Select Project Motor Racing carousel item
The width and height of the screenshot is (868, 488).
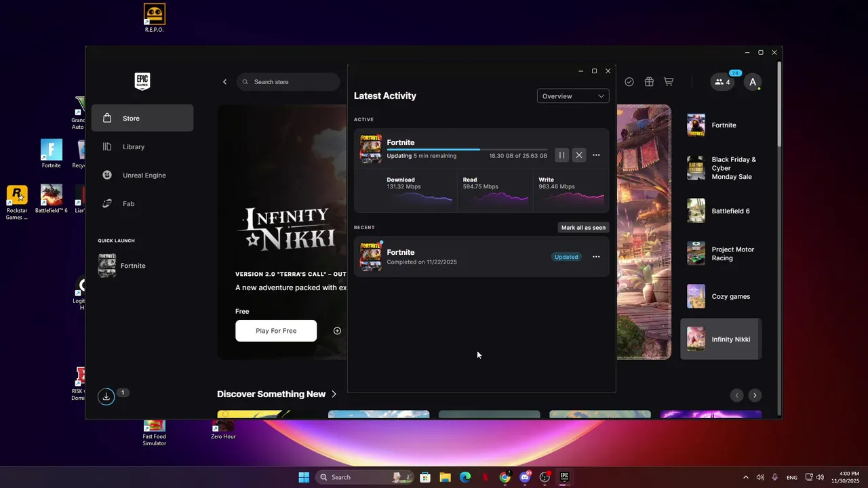[721, 253]
